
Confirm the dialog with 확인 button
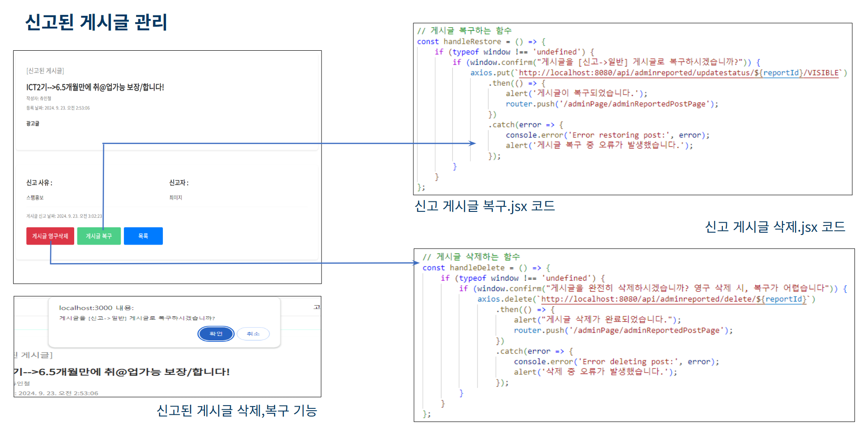[216, 334]
